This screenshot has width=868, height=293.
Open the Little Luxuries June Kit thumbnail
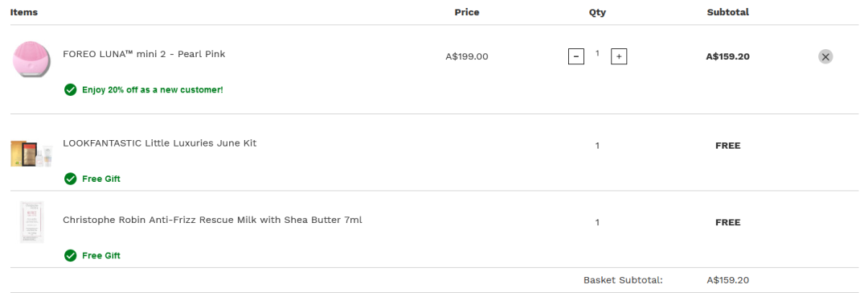31,154
